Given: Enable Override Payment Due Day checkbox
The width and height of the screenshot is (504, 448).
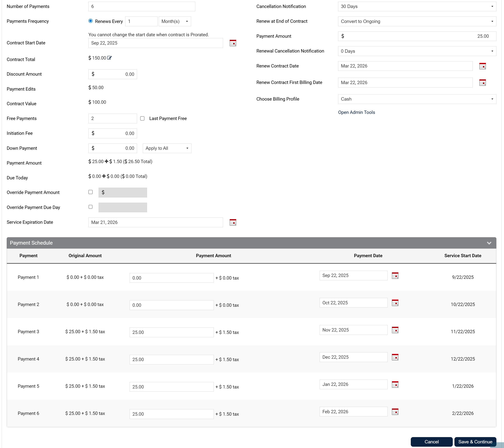Looking at the screenshot, I should coord(90,207).
